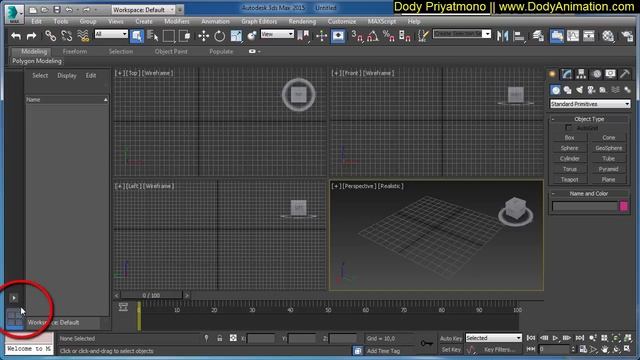Screen dimensions: 640x360
Task: Select the Cameras category icon
Action: (x=591, y=90)
